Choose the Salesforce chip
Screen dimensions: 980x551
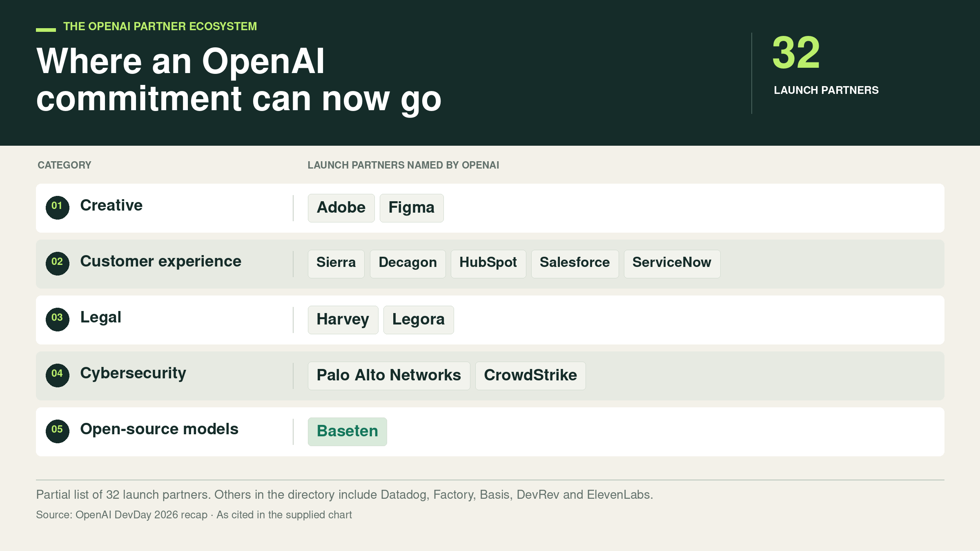575,264
